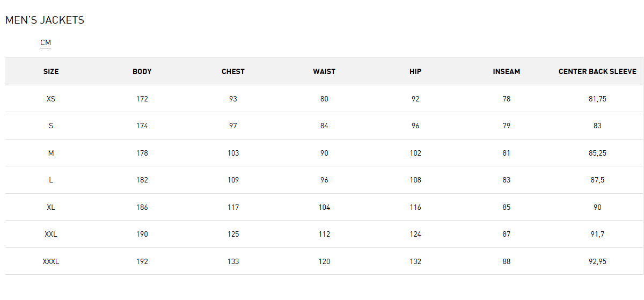Image resolution: width=644 pixels, height=300 pixels.
Task: Select the M size row label
Action: pyautogui.click(x=51, y=153)
